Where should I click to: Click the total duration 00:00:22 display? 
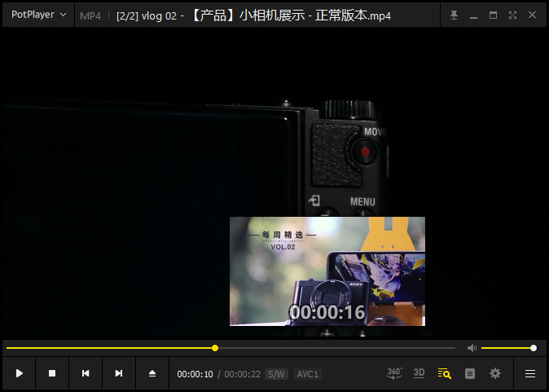[242, 374]
